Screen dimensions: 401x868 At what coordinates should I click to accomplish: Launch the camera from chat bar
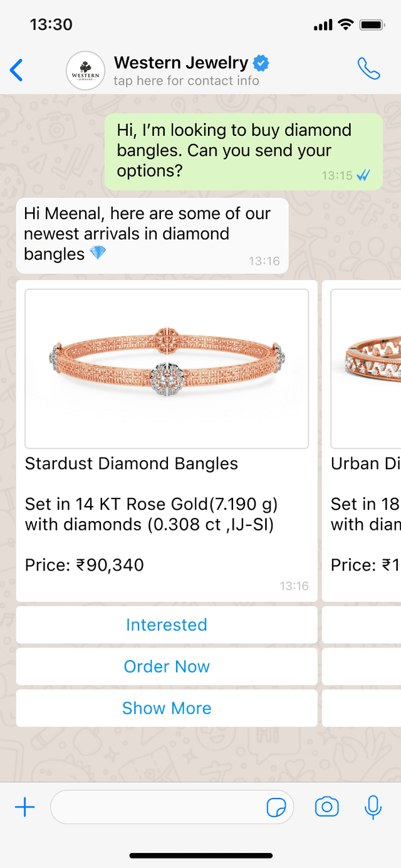pos(326,807)
